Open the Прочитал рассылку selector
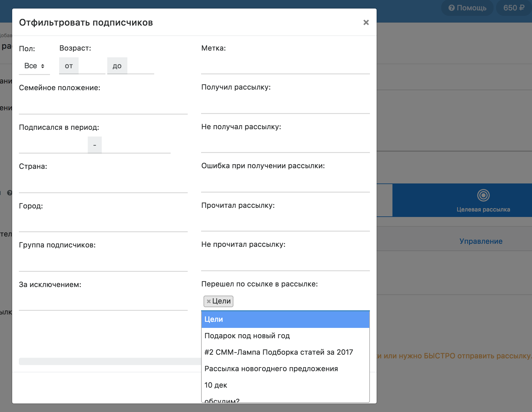The image size is (532, 412). coord(286,222)
